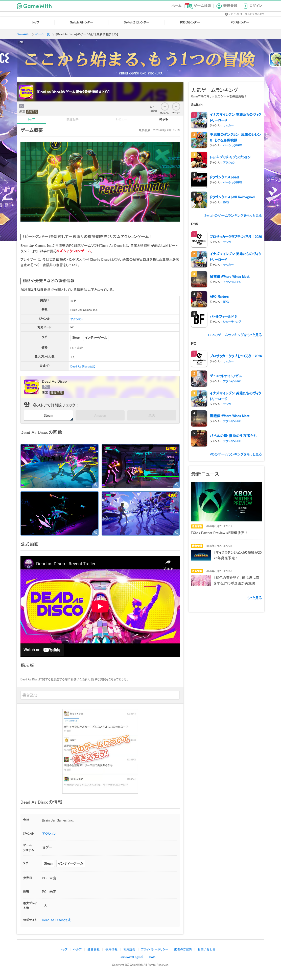Open the Switch 2 カレンダー menu

(136, 22)
